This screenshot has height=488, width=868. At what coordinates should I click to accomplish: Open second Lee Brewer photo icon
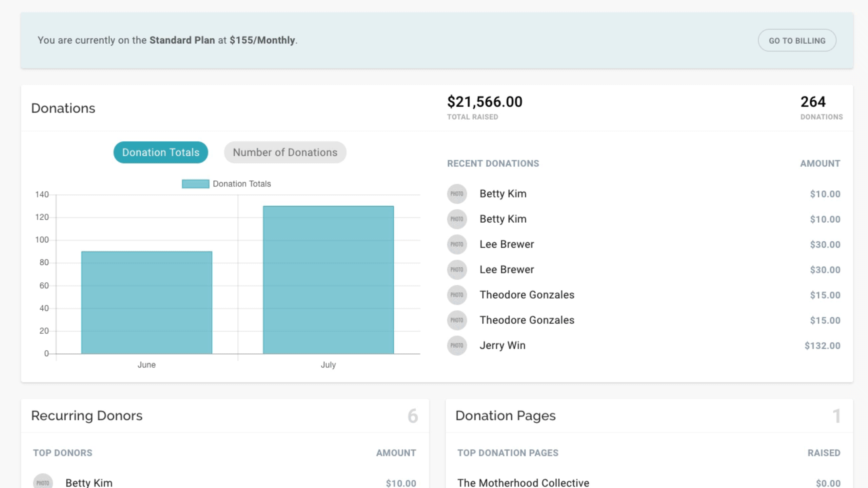click(457, 270)
